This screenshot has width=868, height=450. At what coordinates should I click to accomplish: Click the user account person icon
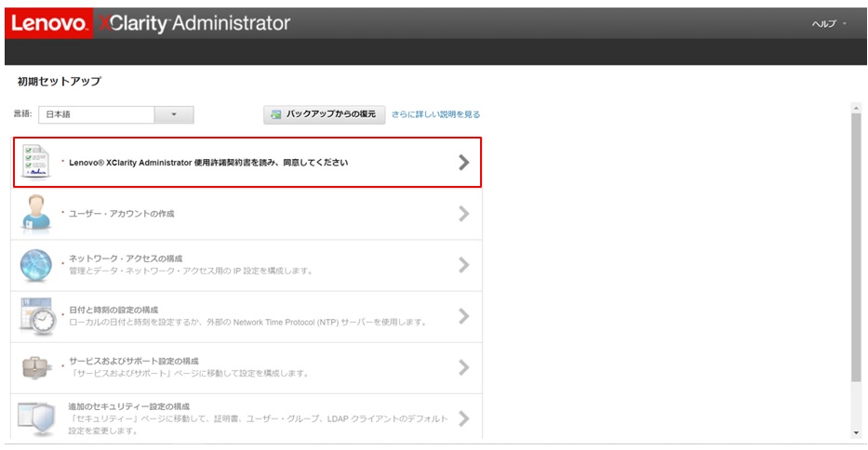coord(36,213)
